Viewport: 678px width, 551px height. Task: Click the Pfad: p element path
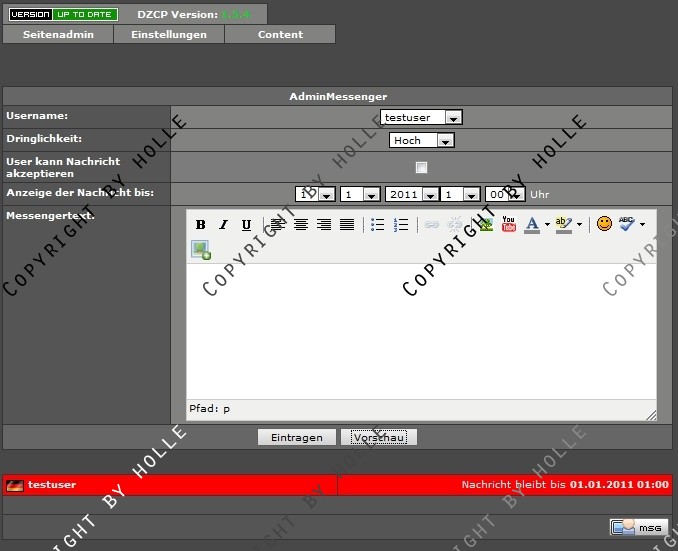(x=209, y=409)
